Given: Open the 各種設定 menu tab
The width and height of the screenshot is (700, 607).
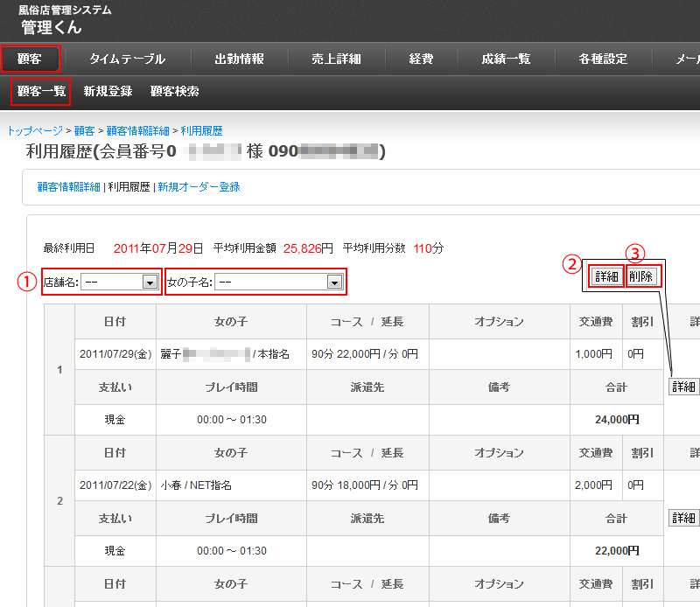Looking at the screenshot, I should 603,59.
